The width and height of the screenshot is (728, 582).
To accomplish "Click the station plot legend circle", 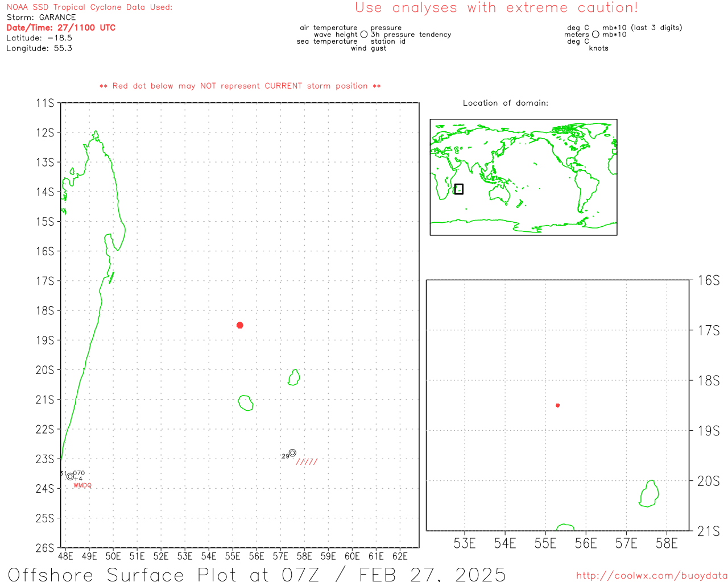I will coord(364,35).
